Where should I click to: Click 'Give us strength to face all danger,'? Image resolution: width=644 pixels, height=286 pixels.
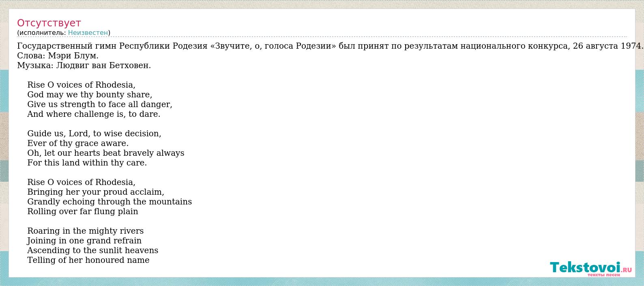tap(100, 104)
